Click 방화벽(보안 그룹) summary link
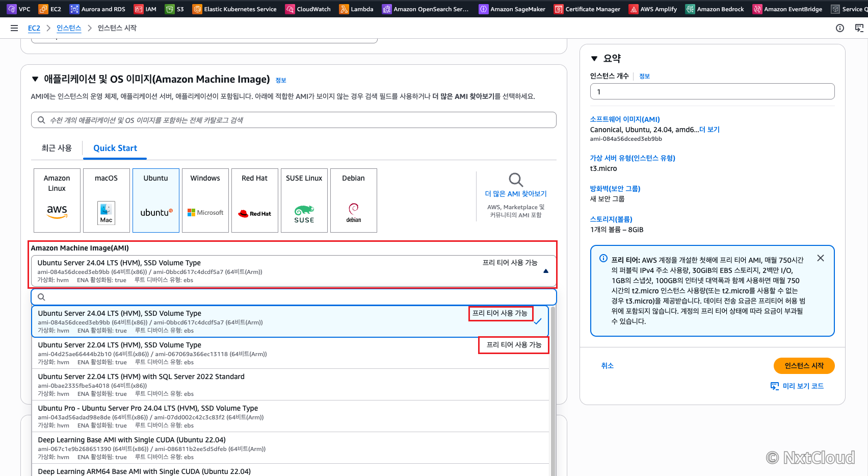This screenshot has height=476, width=868. (x=615, y=189)
